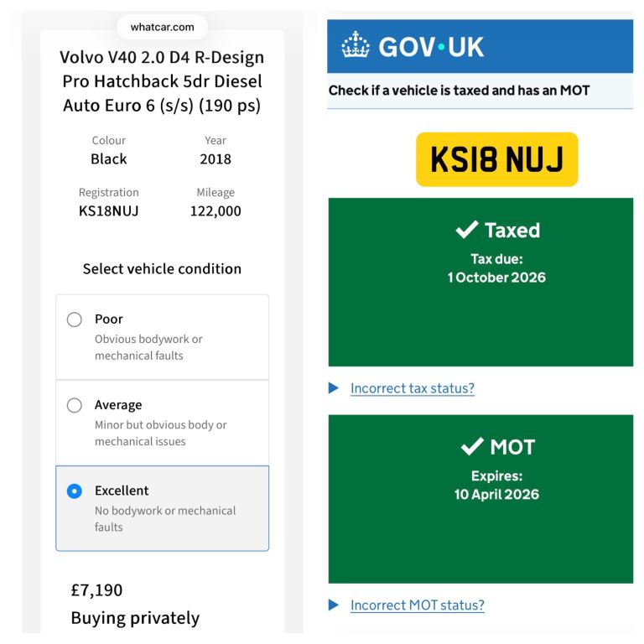Click the Volvo V40 vehicle title
Screen dimensions: 644x644
163,82
